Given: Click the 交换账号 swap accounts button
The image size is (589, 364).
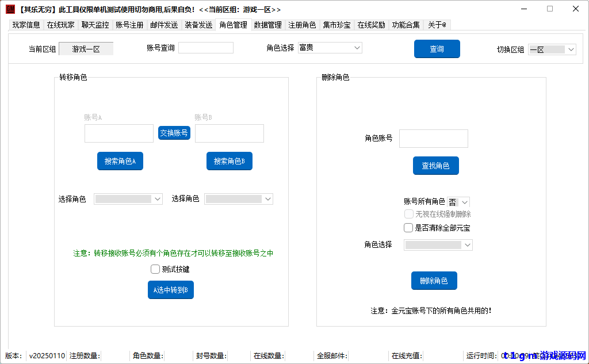Looking at the screenshot, I should (x=174, y=132).
